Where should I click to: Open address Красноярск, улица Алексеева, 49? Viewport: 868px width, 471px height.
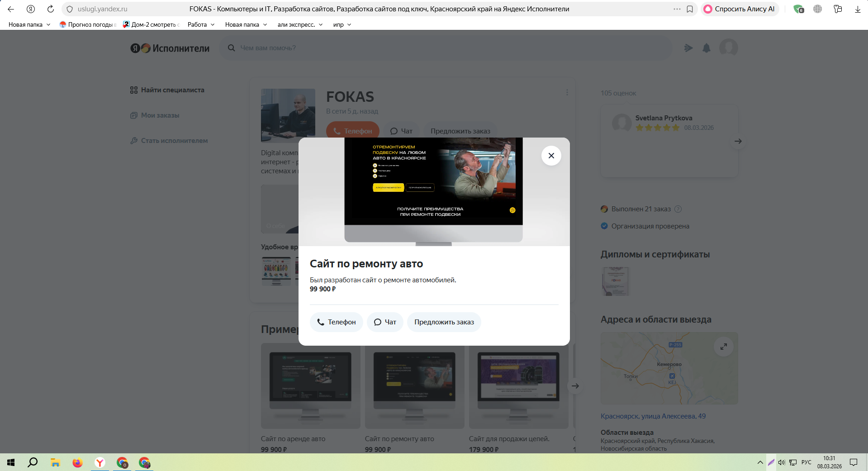coord(653,416)
